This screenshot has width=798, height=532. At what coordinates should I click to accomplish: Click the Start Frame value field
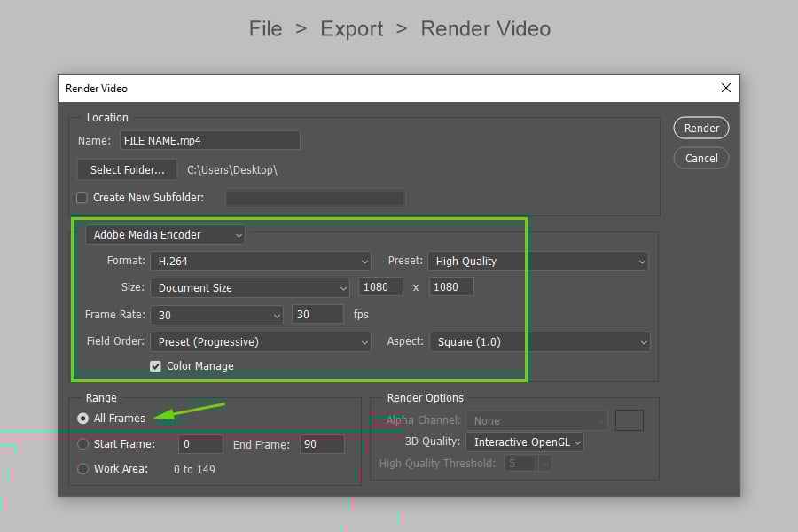coord(200,444)
